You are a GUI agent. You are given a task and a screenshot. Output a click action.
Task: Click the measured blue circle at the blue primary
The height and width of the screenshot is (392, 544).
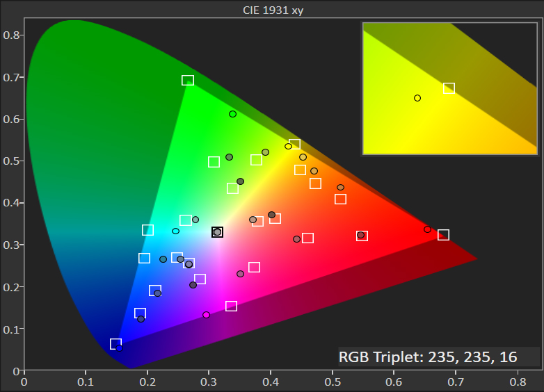120,348
